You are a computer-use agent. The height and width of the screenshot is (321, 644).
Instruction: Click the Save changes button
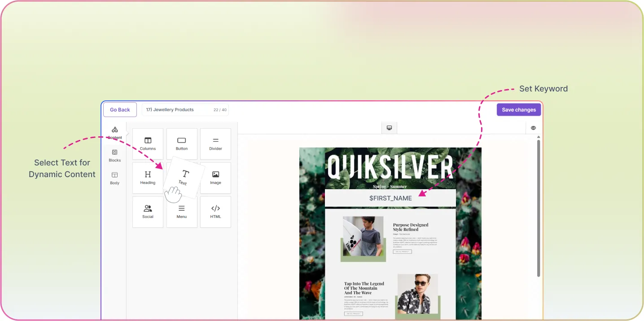tap(519, 109)
